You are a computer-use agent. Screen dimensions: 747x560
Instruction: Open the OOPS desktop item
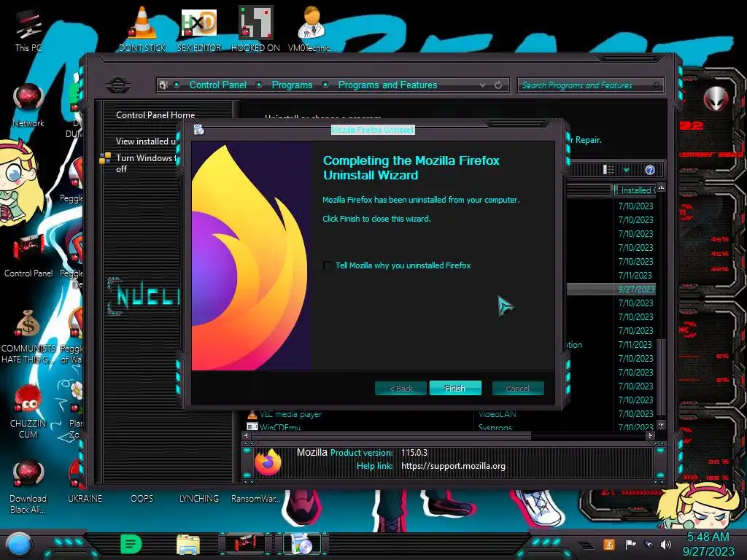point(142,498)
